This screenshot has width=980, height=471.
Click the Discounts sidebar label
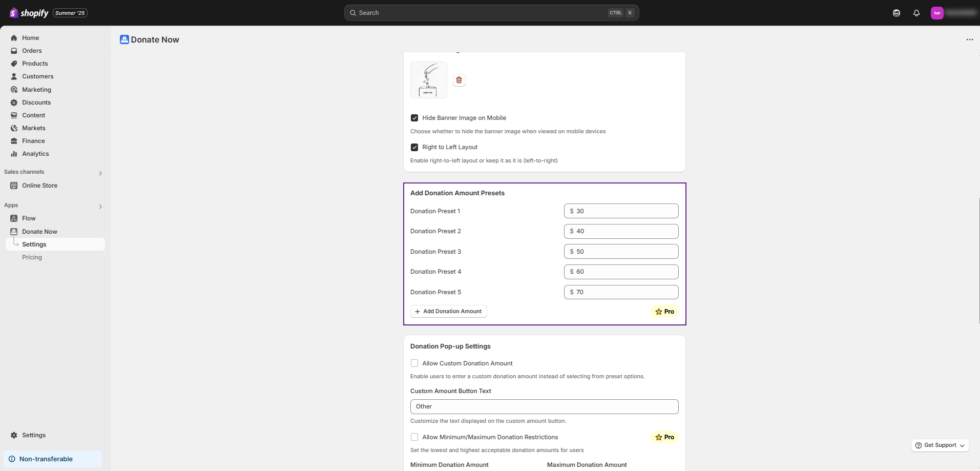(x=36, y=103)
